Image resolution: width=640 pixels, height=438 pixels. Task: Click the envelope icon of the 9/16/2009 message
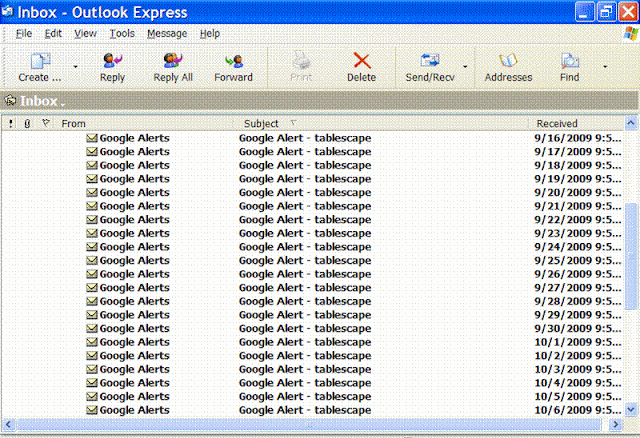pyautogui.click(x=92, y=138)
